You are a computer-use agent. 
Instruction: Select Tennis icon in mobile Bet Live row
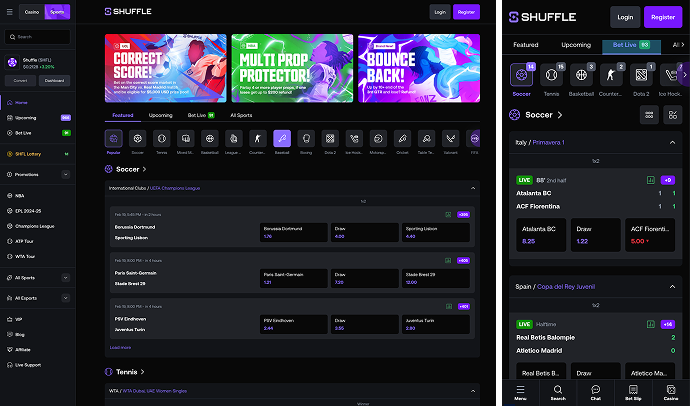(551, 75)
